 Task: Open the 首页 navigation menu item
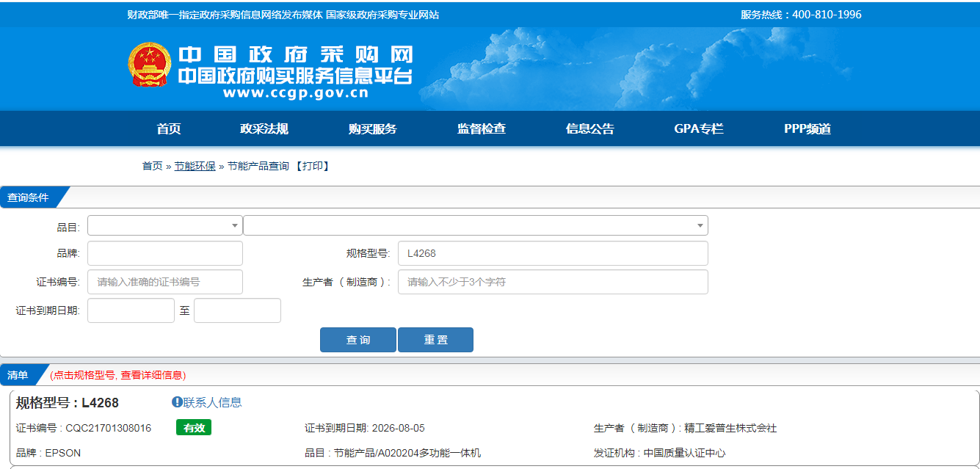tap(169, 129)
